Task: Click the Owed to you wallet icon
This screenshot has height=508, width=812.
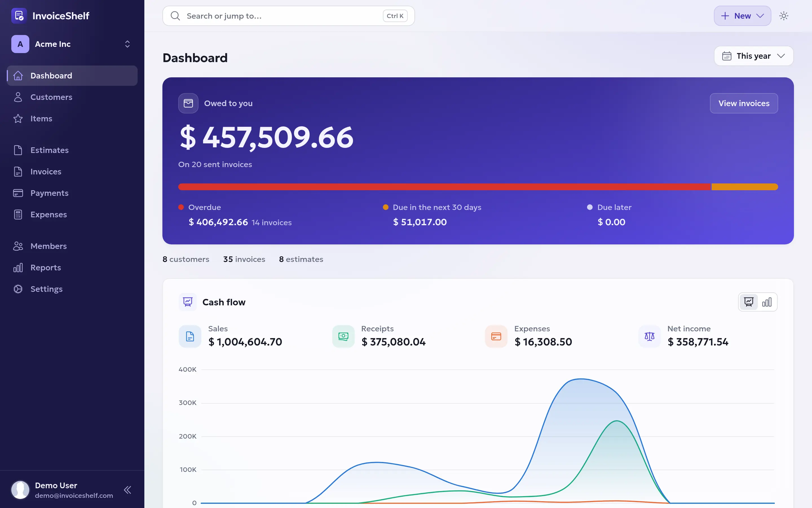Action: (x=188, y=104)
